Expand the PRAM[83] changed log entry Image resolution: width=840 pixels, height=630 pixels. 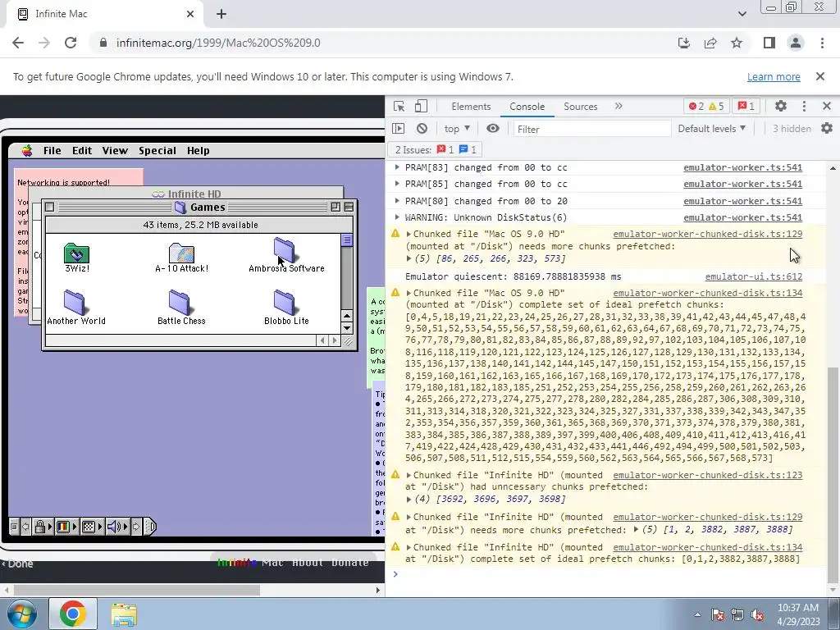click(x=397, y=167)
